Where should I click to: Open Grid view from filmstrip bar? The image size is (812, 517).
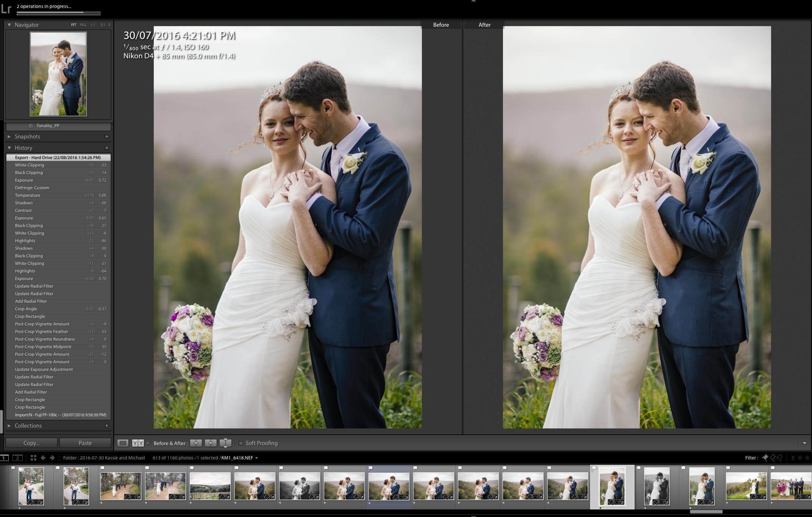[33, 458]
